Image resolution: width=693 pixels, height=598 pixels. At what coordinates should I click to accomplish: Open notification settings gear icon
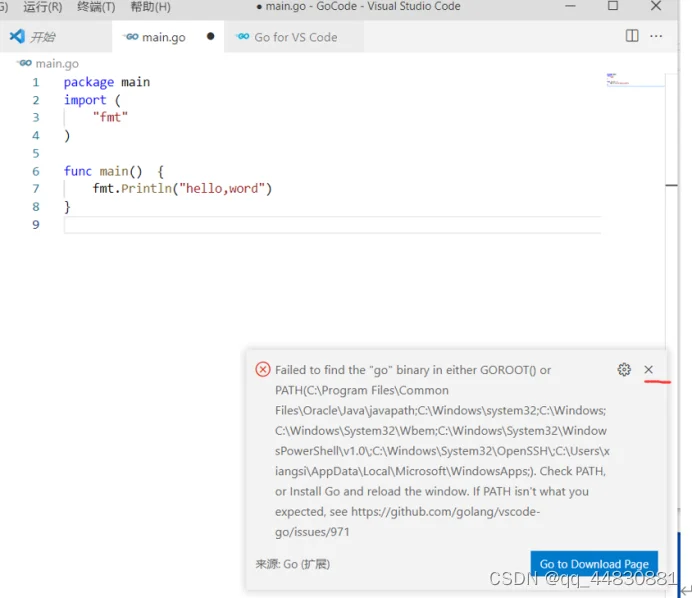tap(624, 369)
